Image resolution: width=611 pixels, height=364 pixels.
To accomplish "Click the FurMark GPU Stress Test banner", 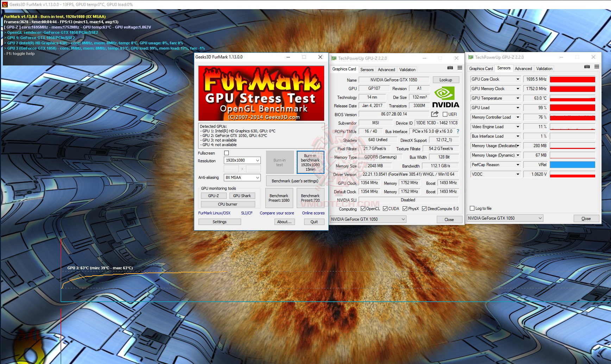I will pyautogui.click(x=261, y=93).
